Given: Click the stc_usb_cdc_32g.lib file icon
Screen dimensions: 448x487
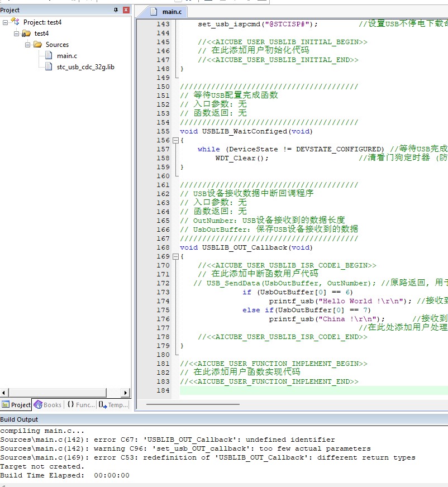Looking at the screenshot, I should pyautogui.click(x=49, y=67).
